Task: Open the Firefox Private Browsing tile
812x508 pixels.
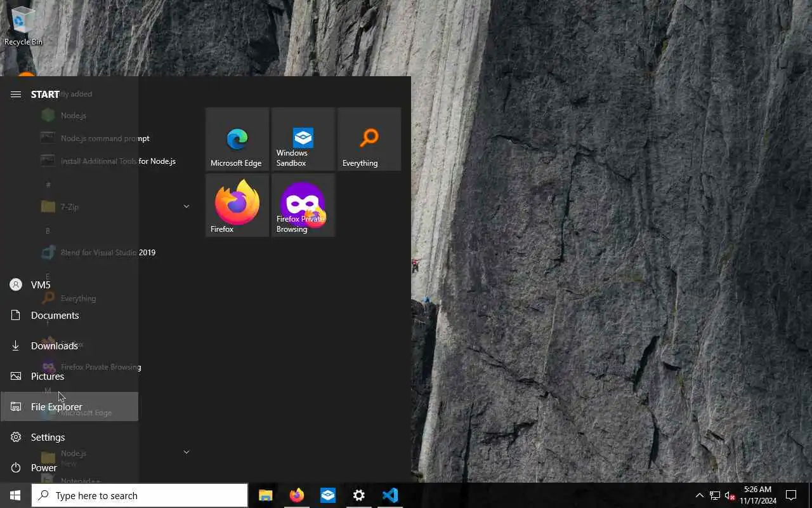Action: tap(303, 205)
